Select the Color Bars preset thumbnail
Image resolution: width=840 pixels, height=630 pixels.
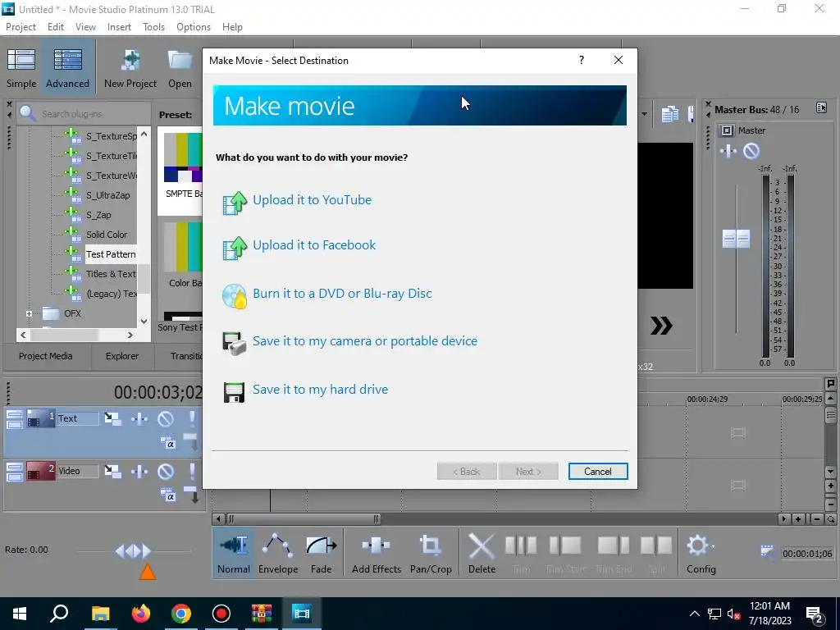pyautogui.click(x=183, y=246)
